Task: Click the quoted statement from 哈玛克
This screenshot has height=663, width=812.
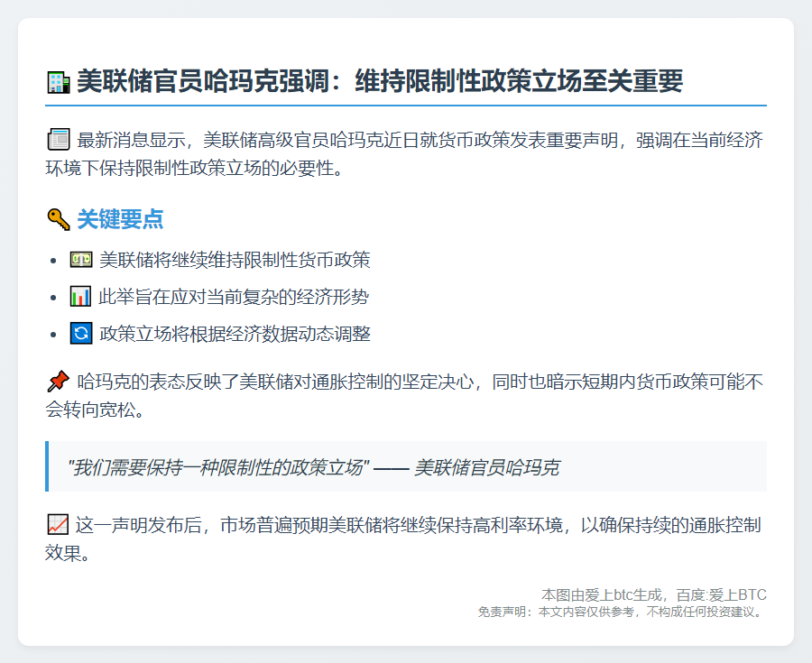Action: [316, 465]
